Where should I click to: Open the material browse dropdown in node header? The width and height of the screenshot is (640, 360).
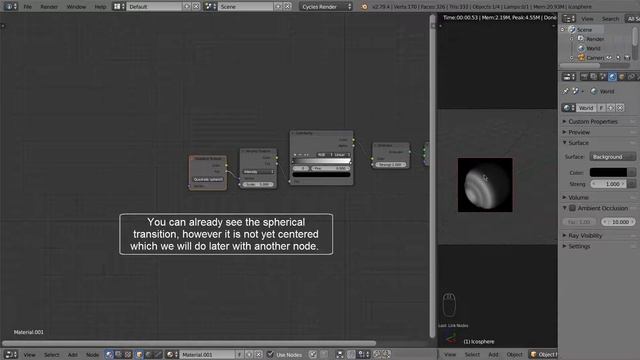(171, 355)
